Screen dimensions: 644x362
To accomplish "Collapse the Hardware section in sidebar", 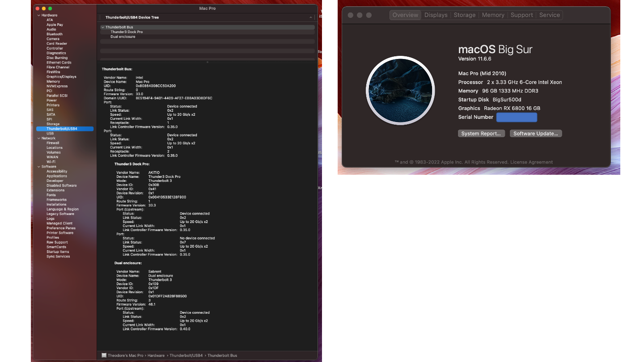I will (x=38, y=15).
